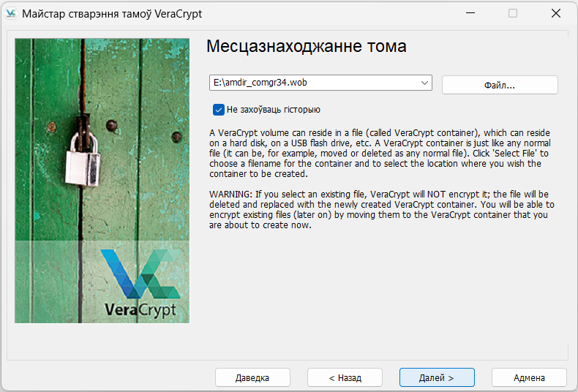Click the VeraCrypt padlock banner image

coord(102,181)
